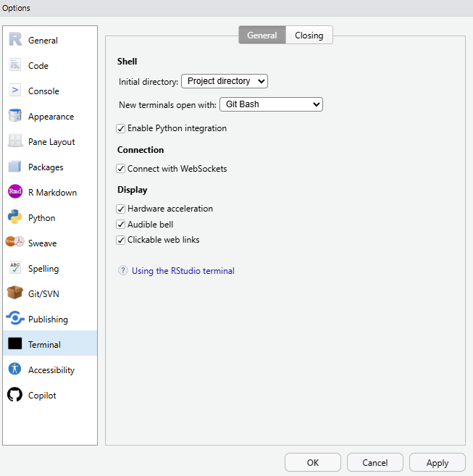
Task: Click the OK button
Action: pyautogui.click(x=313, y=462)
